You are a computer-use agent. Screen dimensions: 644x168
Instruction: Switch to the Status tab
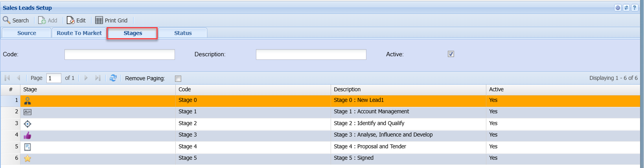click(183, 33)
